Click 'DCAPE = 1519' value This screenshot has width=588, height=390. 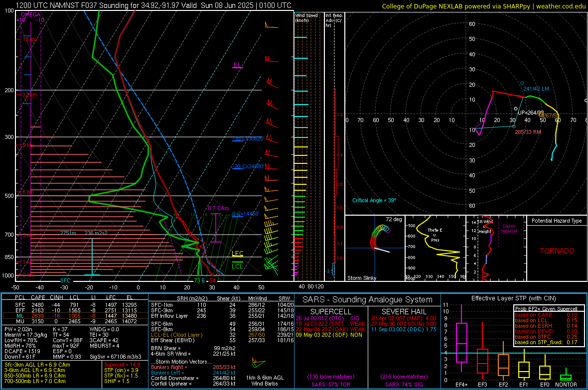tap(22, 351)
